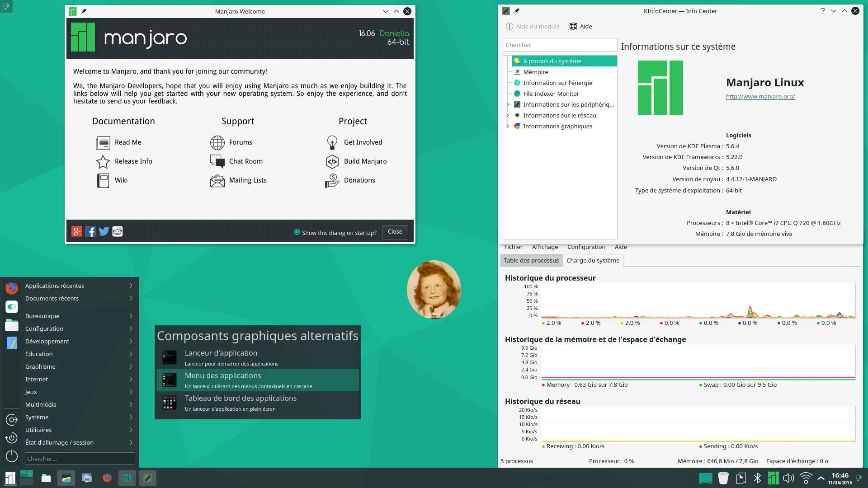The image size is (868, 488).
Task: Click the Twitter bird icon
Action: click(104, 232)
